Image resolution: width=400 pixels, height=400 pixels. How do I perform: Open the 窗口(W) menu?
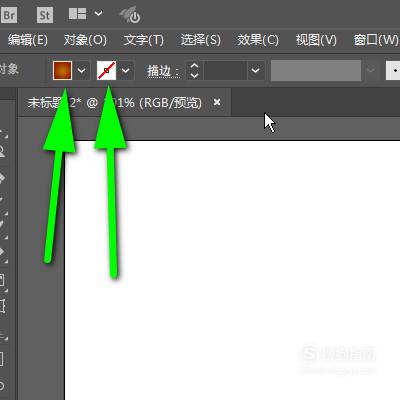coord(377,40)
